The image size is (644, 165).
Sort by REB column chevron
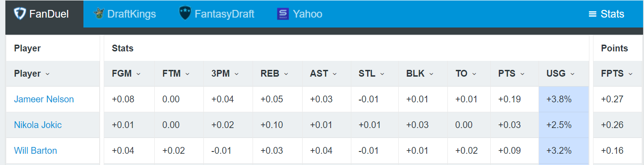click(286, 74)
